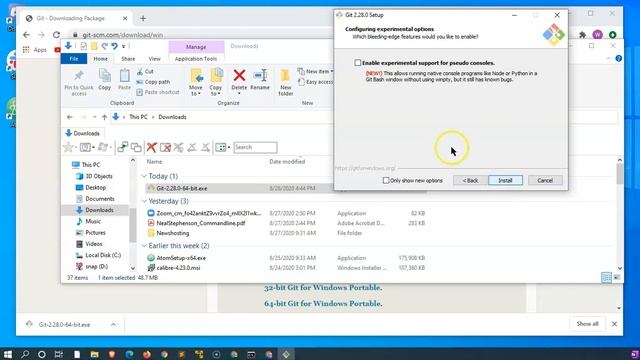Click This PC in the address breadcrumb
This screenshot has height=360, width=640.
pos(138,117)
